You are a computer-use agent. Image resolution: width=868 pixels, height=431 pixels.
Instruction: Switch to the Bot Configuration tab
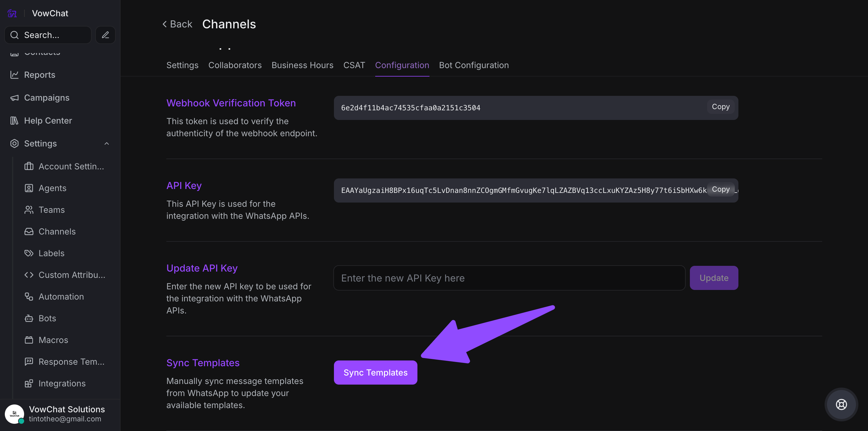click(x=474, y=65)
